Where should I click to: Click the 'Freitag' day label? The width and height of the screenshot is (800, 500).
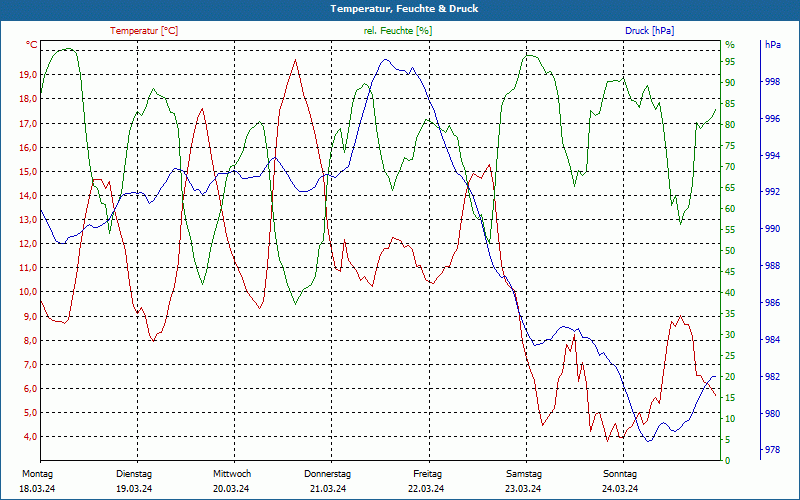pos(428,474)
